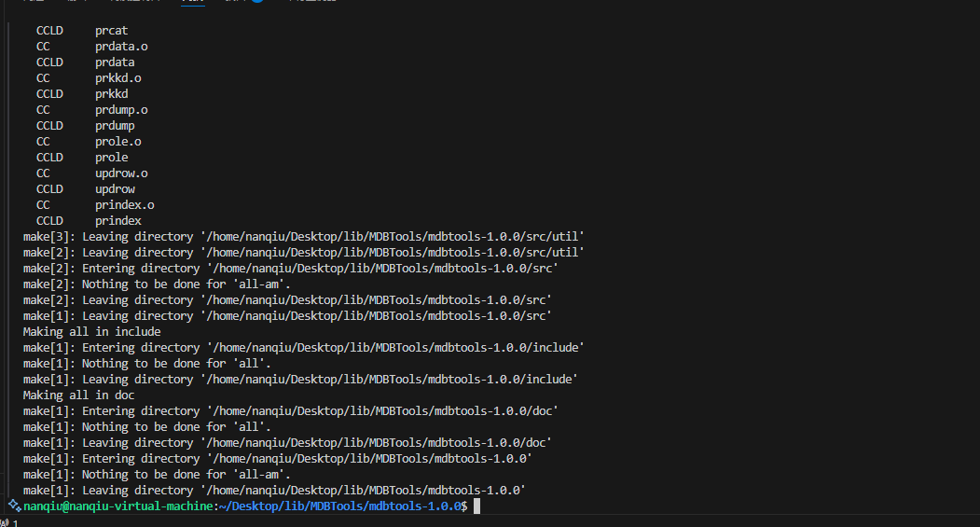Click the 'CCLD prole' line

82,158
